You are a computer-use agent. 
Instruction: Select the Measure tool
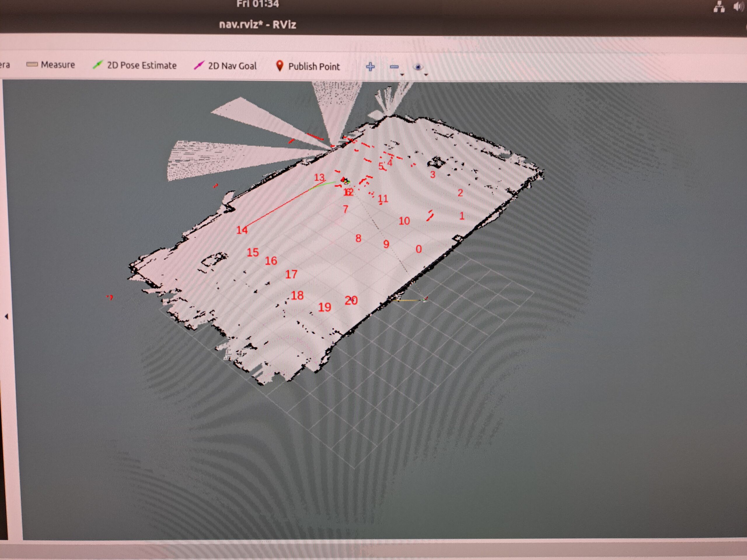click(51, 64)
